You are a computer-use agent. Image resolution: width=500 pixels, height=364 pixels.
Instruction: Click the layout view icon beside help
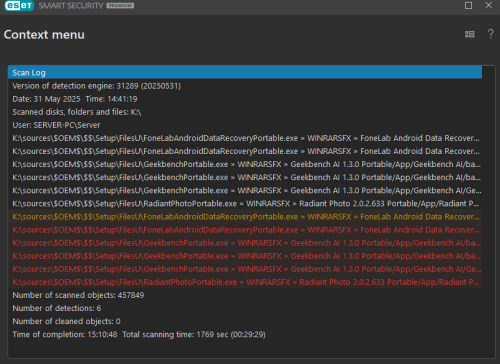click(x=470, y=34)
